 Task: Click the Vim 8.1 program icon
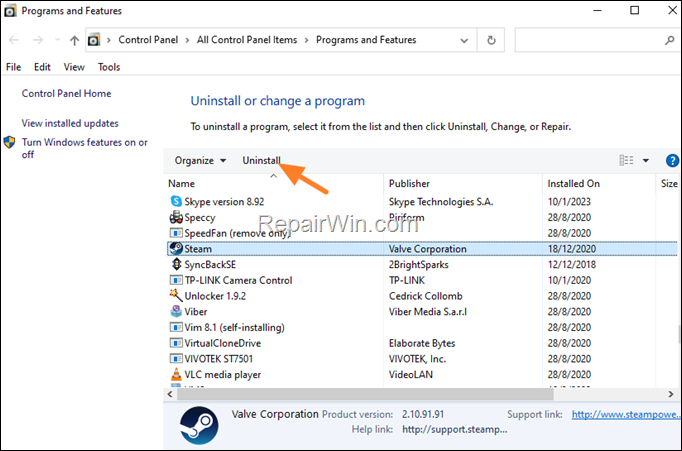click(176, 327)
